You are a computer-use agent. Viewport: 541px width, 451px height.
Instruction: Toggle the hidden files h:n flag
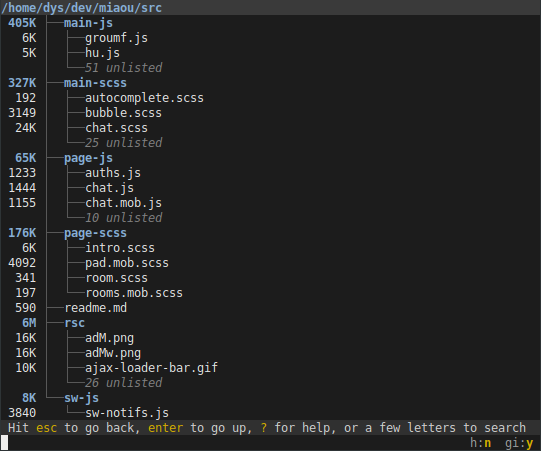point(481,443)
